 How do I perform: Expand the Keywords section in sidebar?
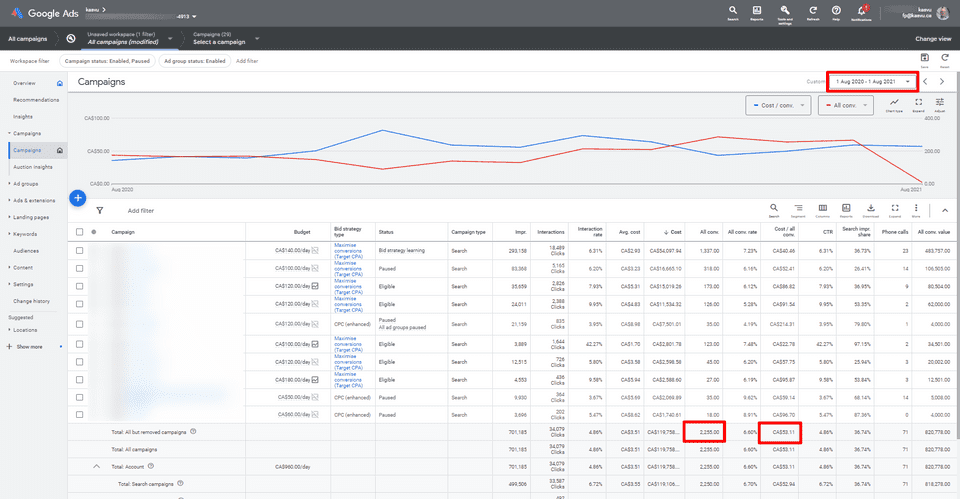click(27, 234)
